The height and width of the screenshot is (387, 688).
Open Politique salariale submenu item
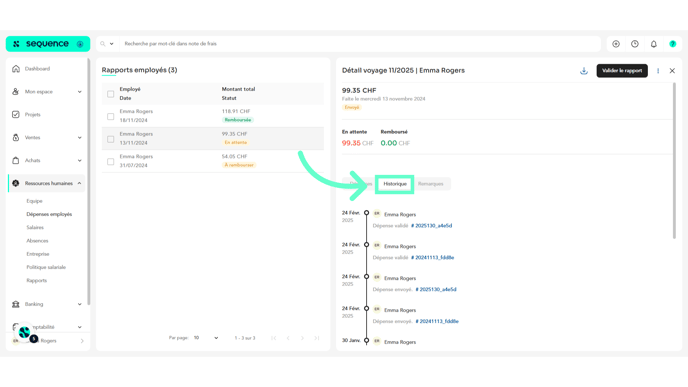[x=46, y=267]
